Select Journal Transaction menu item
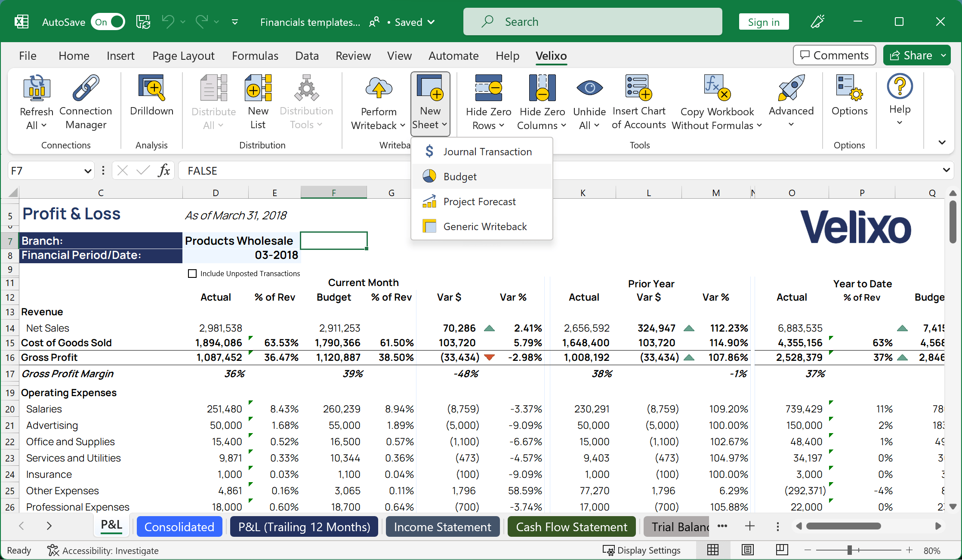962x560 pixels. 482,152
